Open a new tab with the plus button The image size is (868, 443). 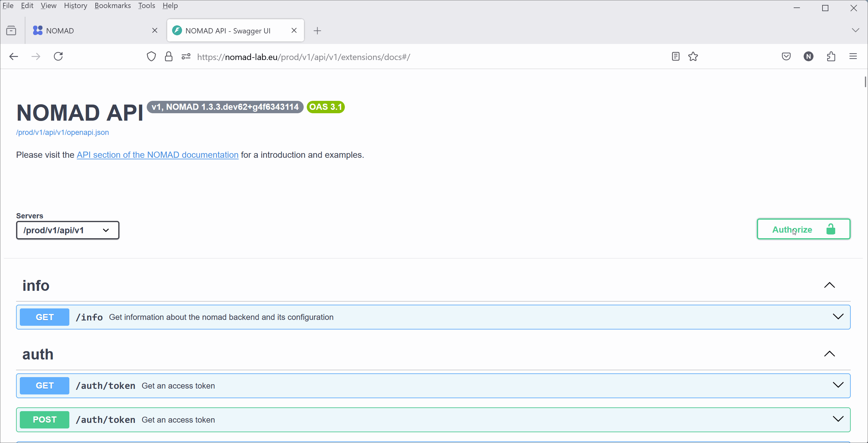click(x=317, y=31)
